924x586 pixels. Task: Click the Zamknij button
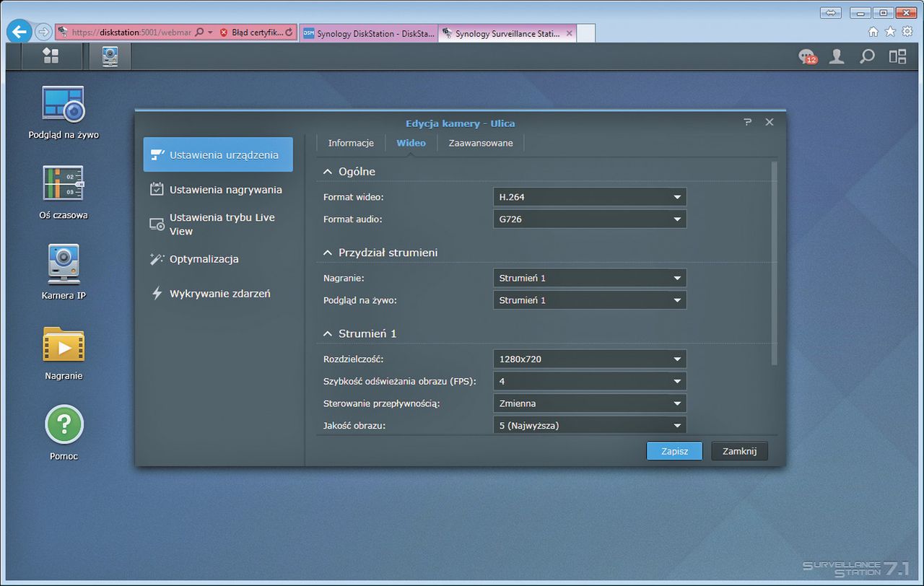point(739,451)
